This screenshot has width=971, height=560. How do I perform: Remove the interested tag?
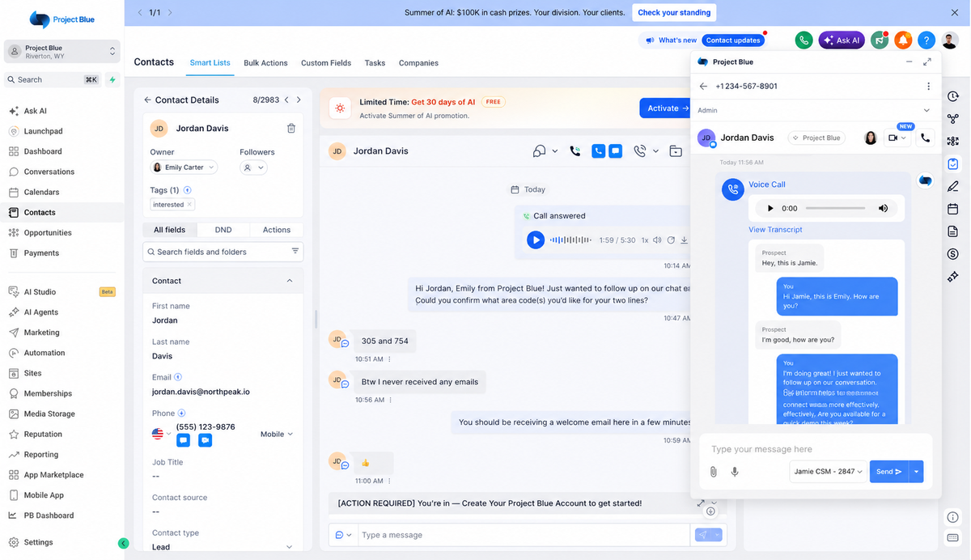click(189, 205)
